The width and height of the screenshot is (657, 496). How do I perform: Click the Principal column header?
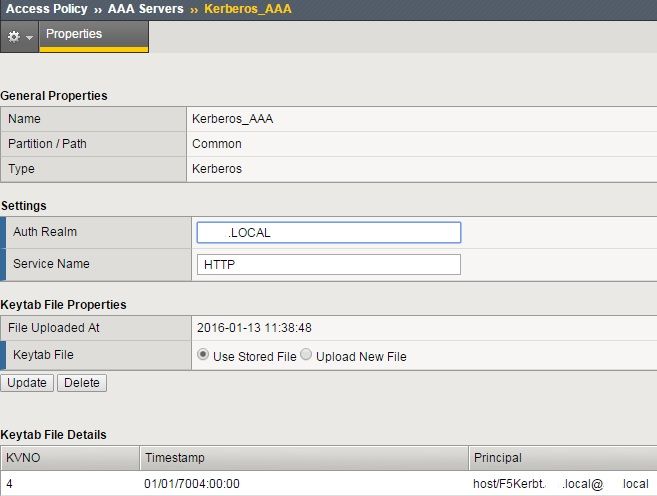(x=562, y=458)
